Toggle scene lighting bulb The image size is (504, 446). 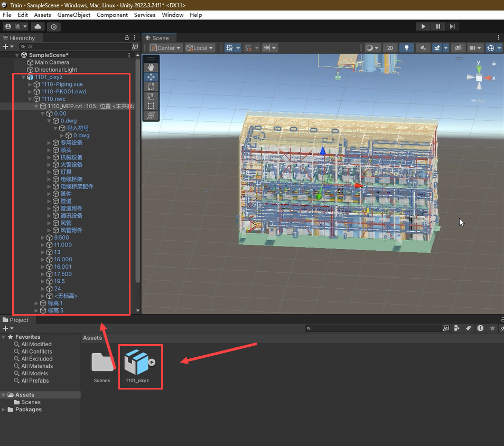(x=406, y=48)
